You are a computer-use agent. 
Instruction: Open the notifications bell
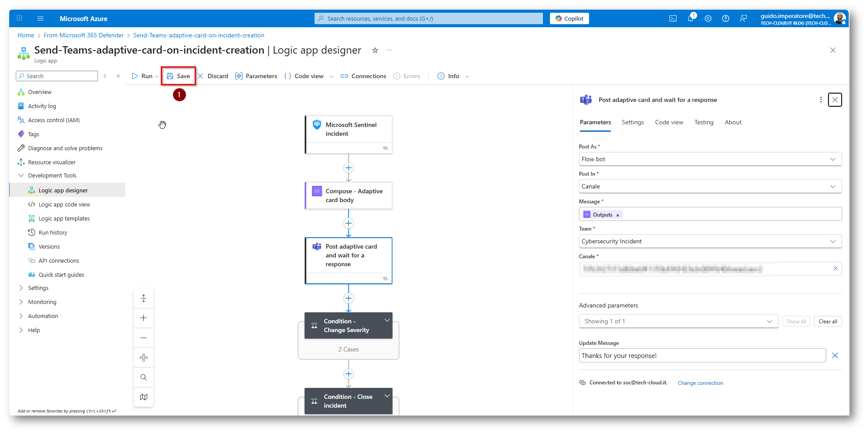pyautogui.click(x=691, y=18)
